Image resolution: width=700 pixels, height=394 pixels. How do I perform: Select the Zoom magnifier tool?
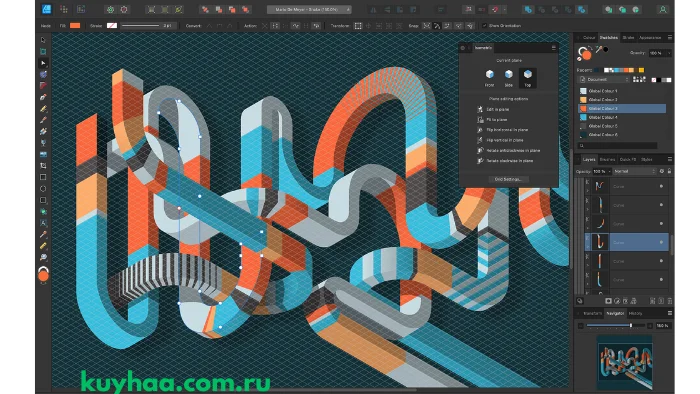point(43,257)
